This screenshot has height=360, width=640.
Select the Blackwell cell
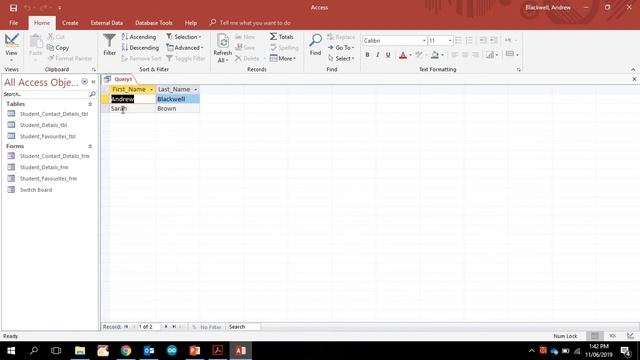(178, 99)
